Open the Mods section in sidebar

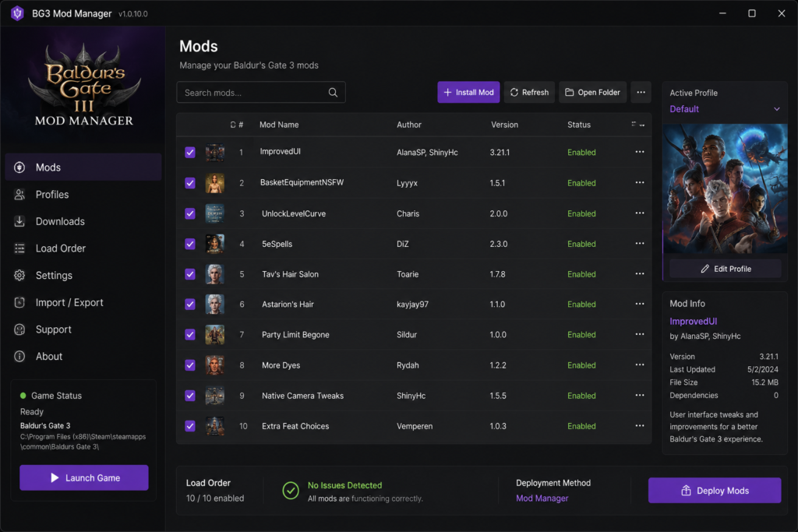pyautogui.click(x=83, y=167)
